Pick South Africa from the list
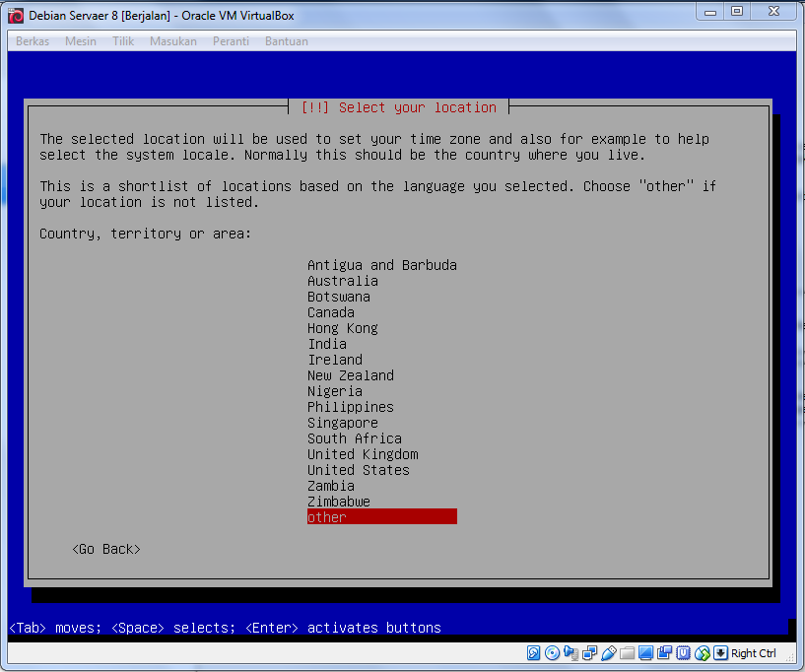The width and height of the screenshot is (805, 672). click(x=382, y=438)
